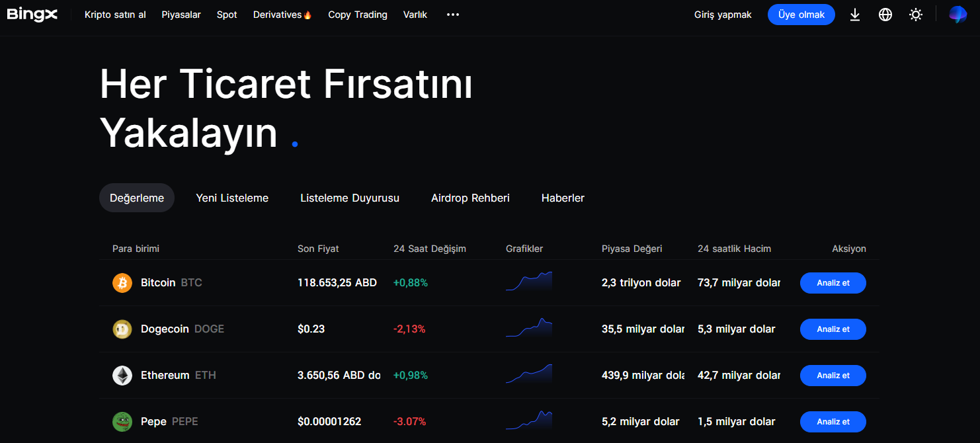
Task: Click the 24 saatlik Hacim column header
Action: pos(734,249)
